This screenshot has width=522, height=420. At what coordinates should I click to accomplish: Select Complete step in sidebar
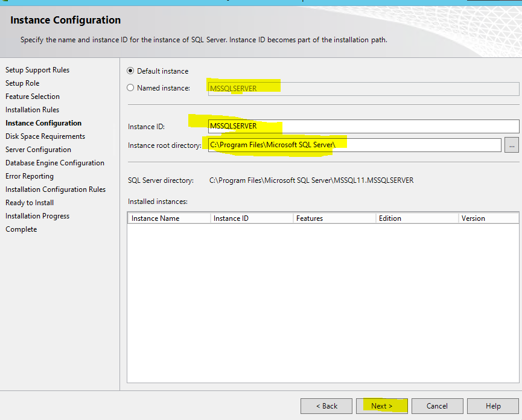coord(21,229)
